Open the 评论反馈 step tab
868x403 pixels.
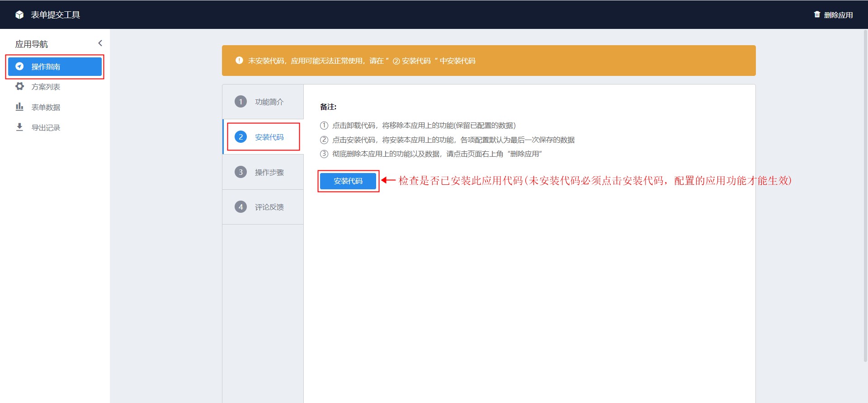pos(263,207)
